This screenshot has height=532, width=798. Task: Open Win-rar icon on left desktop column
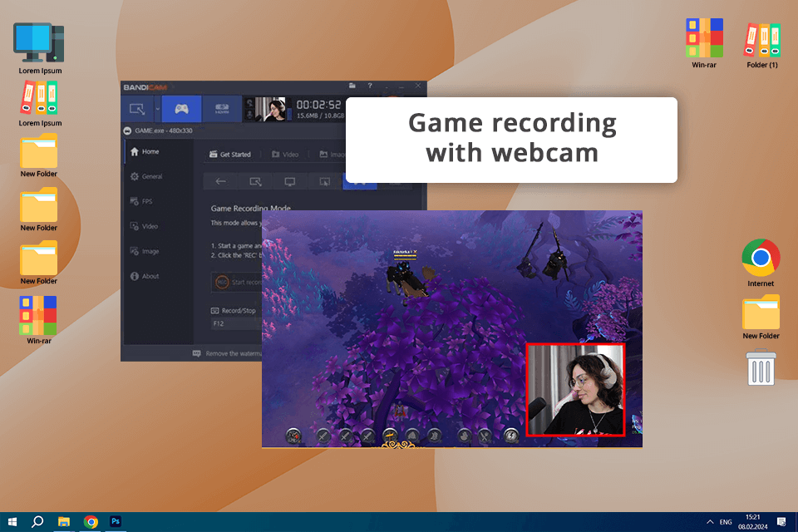click(39, 320)
